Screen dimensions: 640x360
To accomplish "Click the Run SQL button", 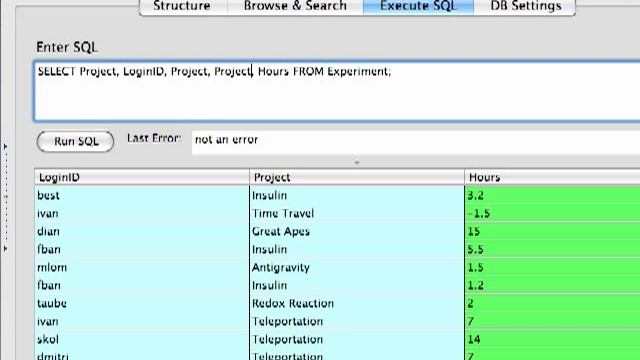I will tap(76, 141).
